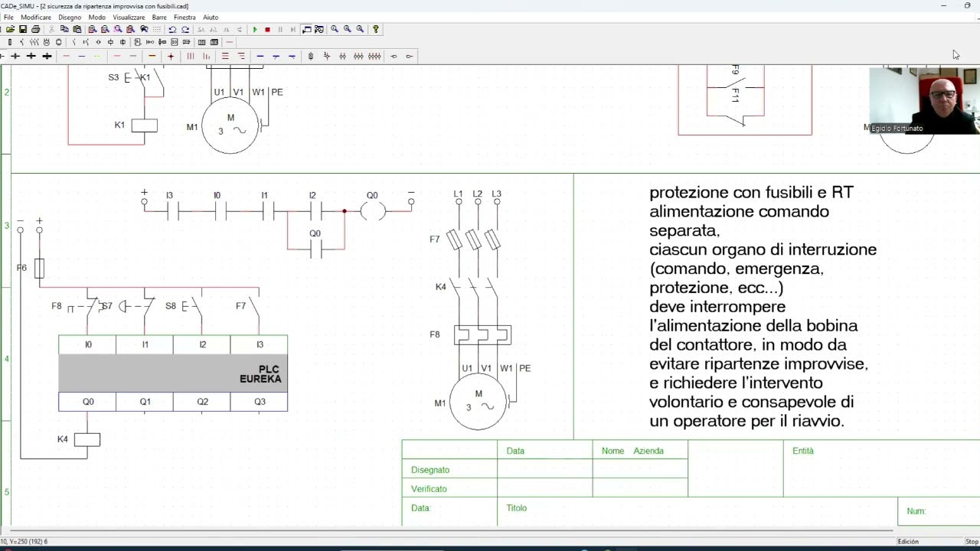Image resolution: width=980 pixels, height=551 pixels.
Task: Cut selection with scissors icon
Action: point(51,29)
